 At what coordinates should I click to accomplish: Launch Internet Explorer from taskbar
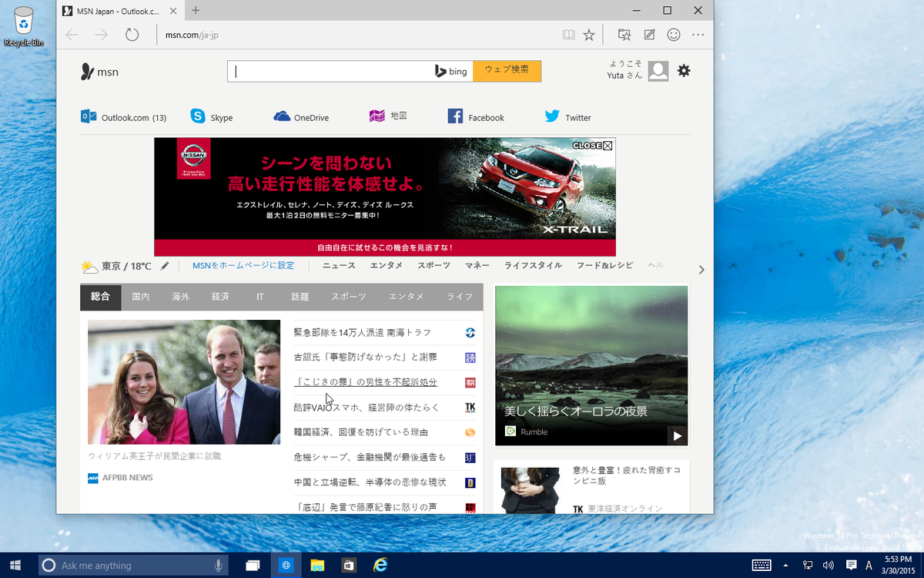[x=380, y=566]
